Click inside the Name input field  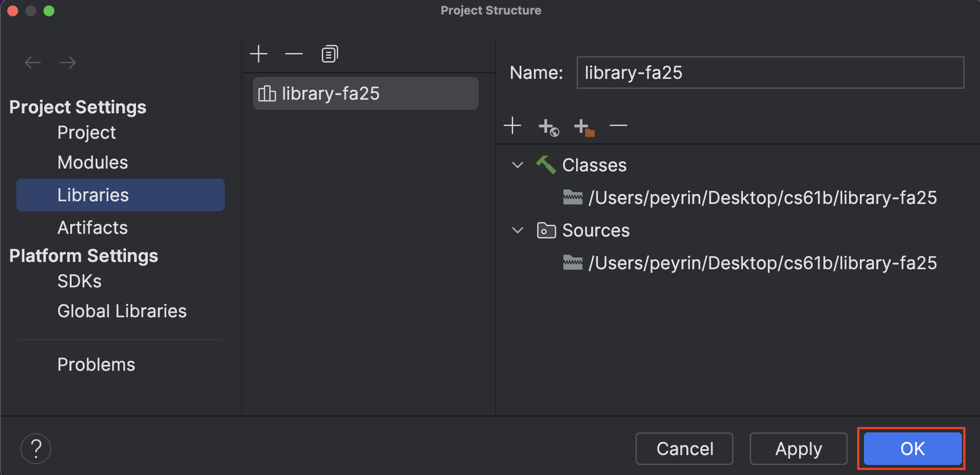coord(770,73)
